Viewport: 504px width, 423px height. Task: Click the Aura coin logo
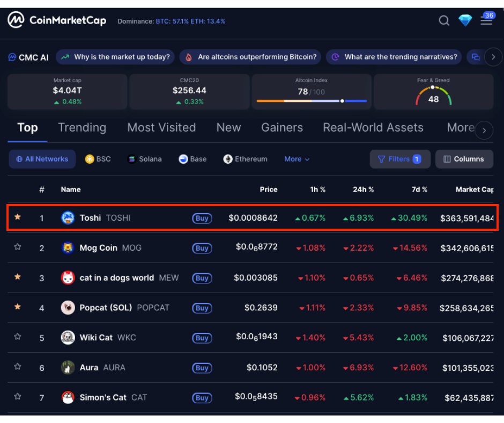(x=68, y=368)
